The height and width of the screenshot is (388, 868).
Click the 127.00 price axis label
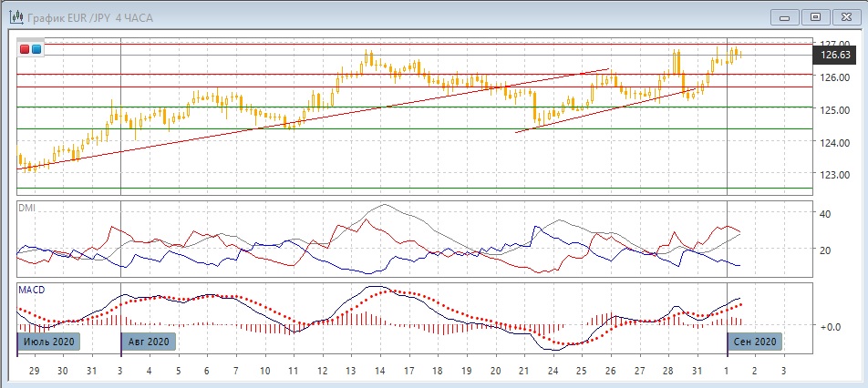(835, 44)
